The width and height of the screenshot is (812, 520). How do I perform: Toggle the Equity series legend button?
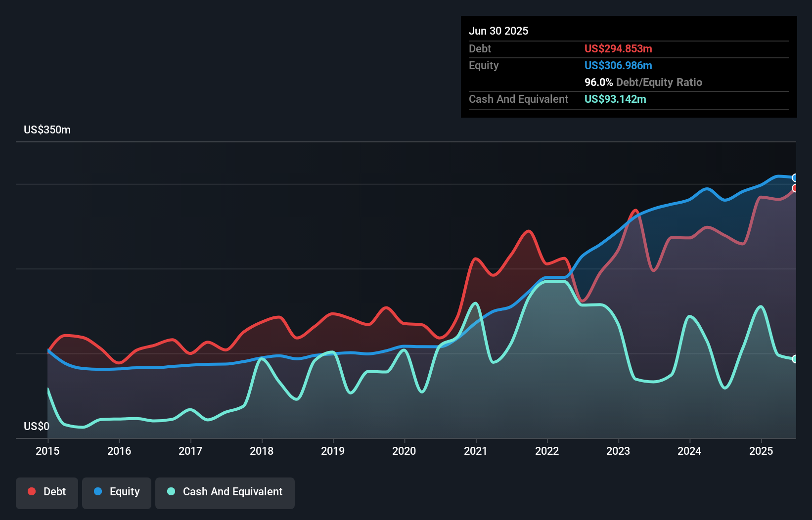click(x=117, y=492)
